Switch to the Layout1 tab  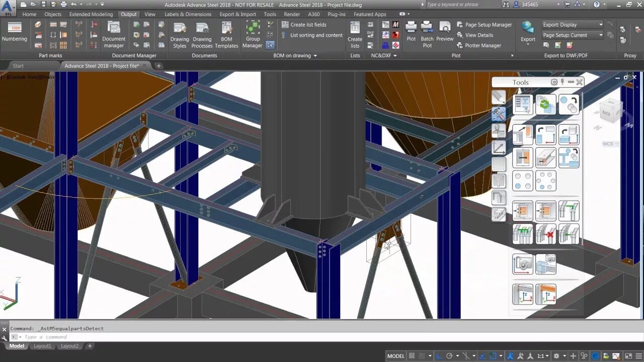[42, 346]
